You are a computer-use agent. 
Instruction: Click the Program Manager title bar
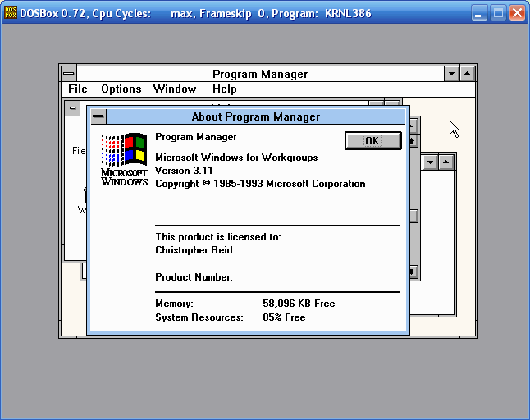point(259,74)
